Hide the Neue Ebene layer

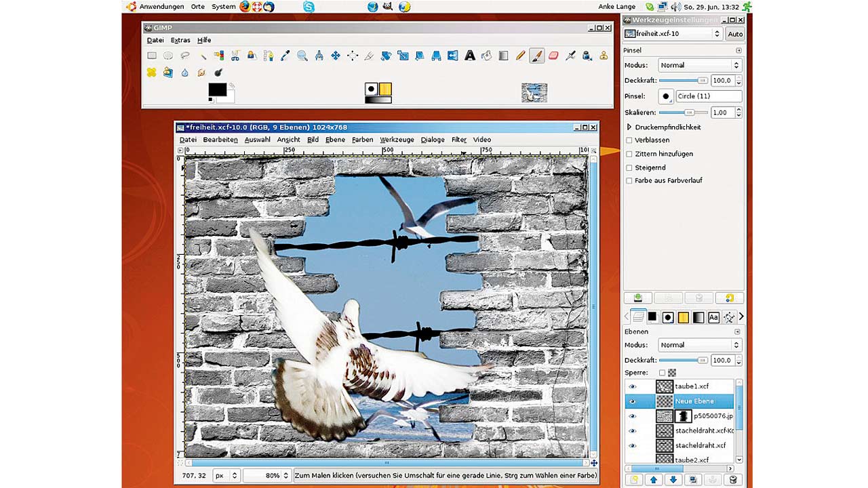click(x=633, y=401)
